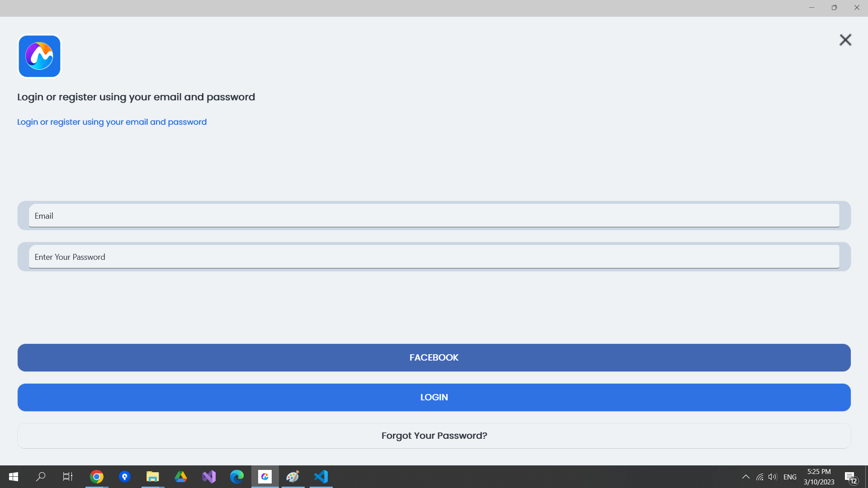
Task: Open taskbar search magnifier
Action: point(41,477)
